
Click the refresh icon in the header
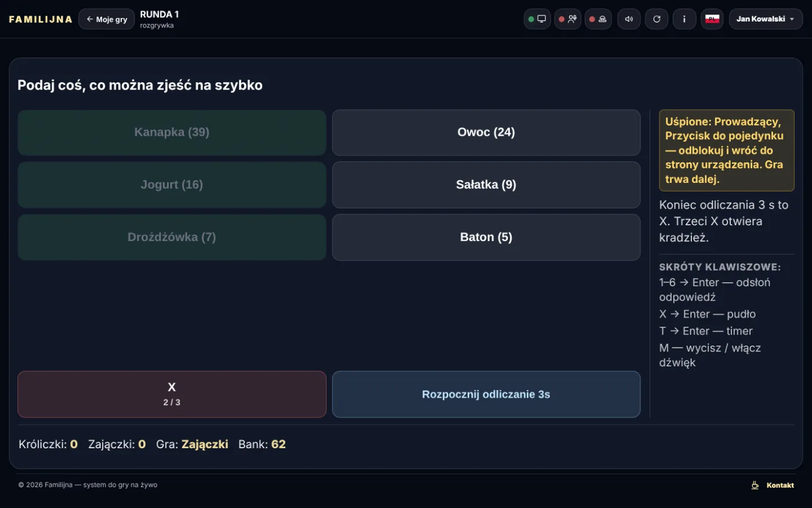coord(657,19)
